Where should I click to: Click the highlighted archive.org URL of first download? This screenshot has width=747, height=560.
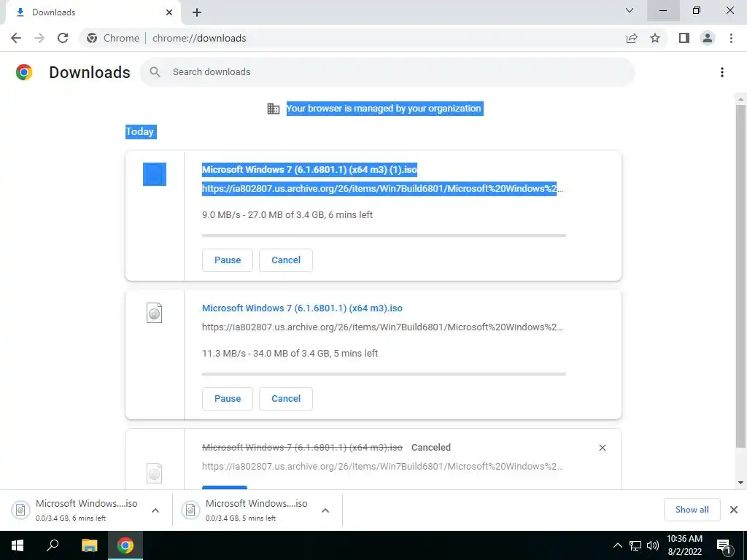(382, 189)
